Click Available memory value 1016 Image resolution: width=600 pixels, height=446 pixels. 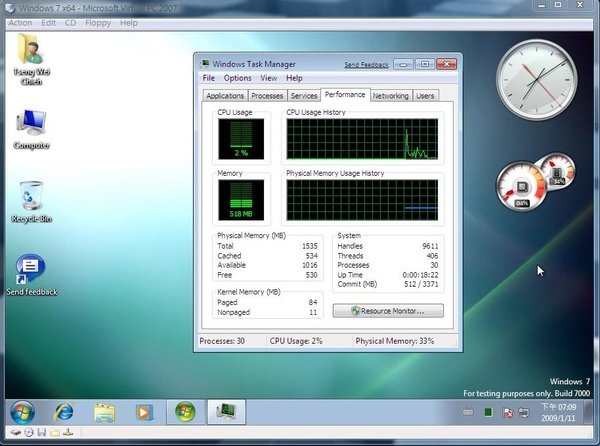310,265
